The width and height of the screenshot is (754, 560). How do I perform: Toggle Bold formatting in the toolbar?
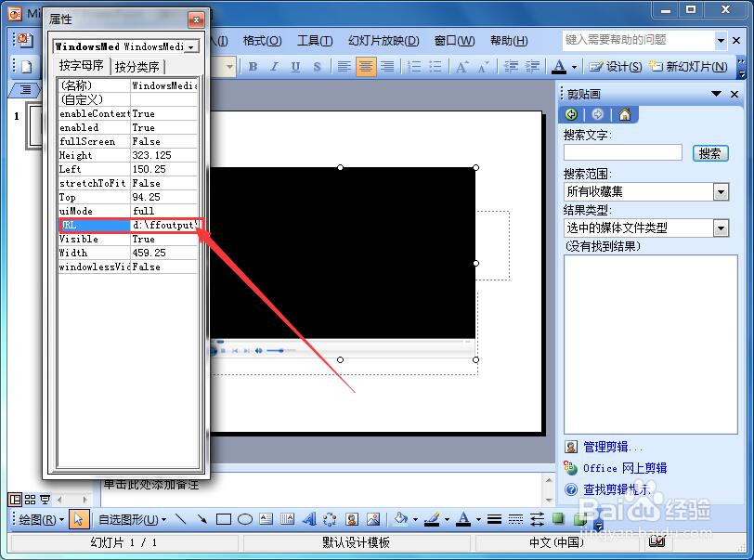(x=253, y=67)
